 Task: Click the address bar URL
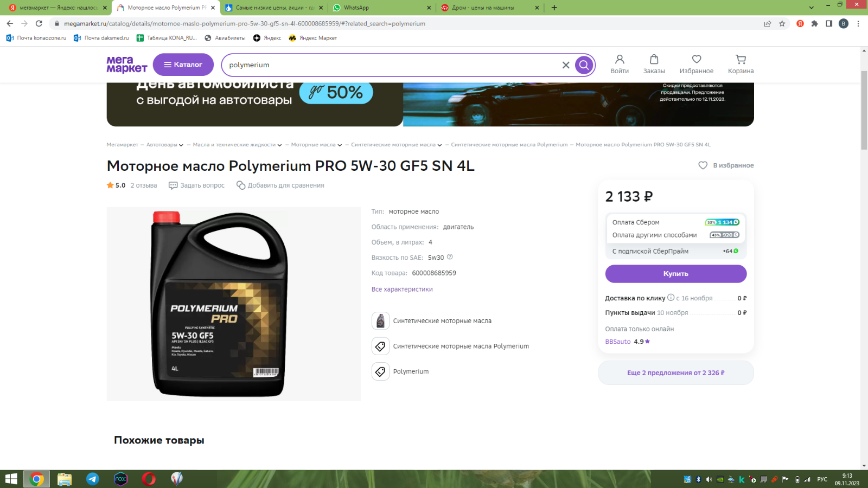point(244,23)
